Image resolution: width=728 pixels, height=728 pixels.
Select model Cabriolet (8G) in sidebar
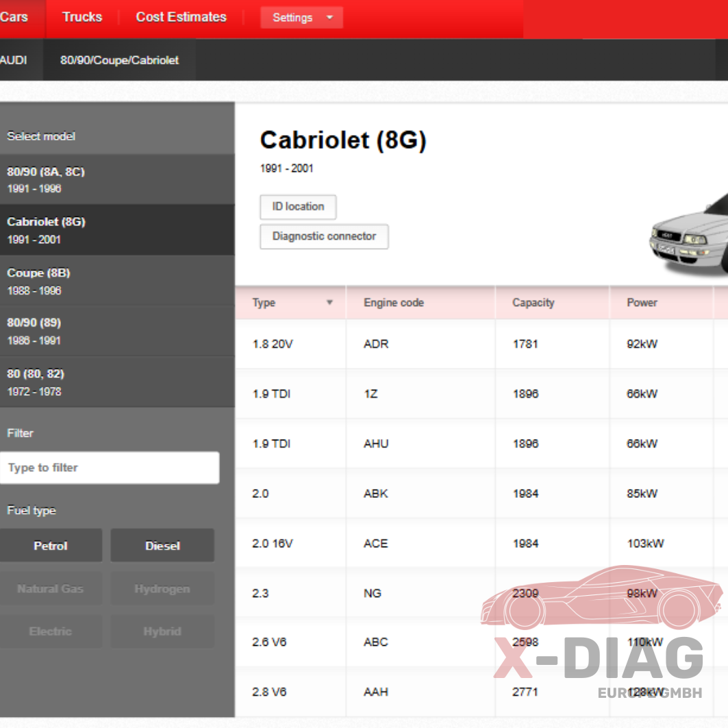coord(117,230)
